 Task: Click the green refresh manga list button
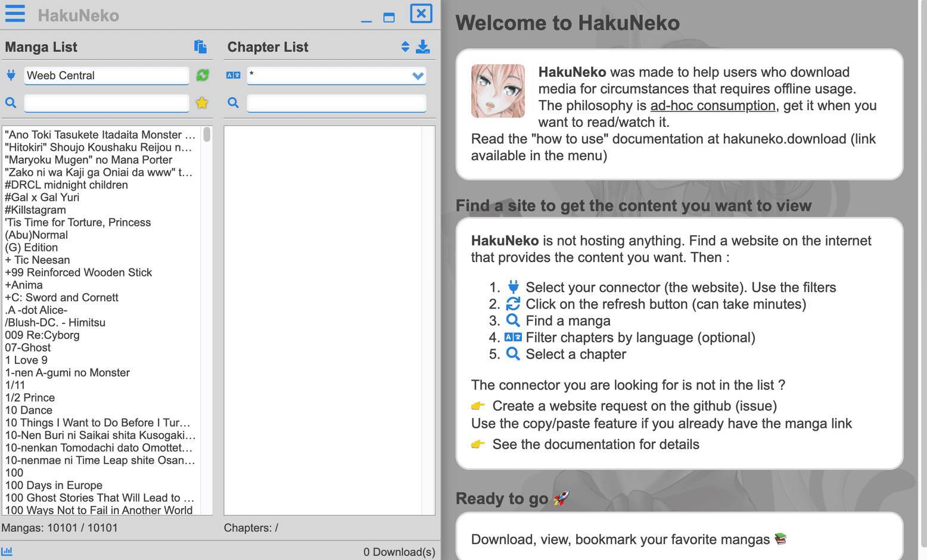(x=203, y=75)
